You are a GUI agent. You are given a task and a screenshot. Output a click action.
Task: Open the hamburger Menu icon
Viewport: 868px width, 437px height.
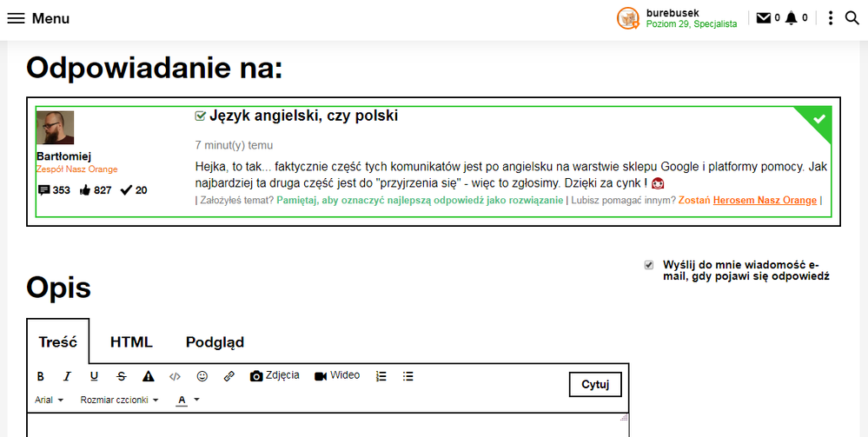[x=16, y=18]
